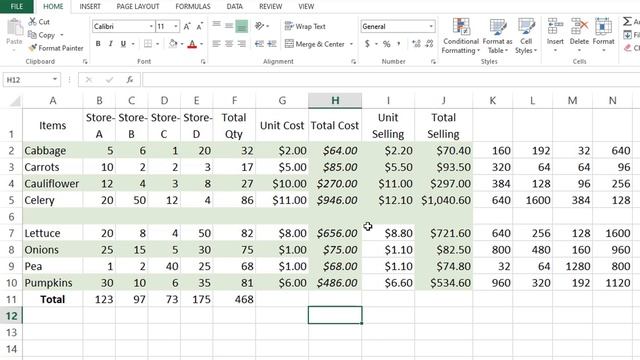The width and height of the screenshot is (640, 360).
Task: Open the Calibri font name dropdown
Action: tap(151, 27)
